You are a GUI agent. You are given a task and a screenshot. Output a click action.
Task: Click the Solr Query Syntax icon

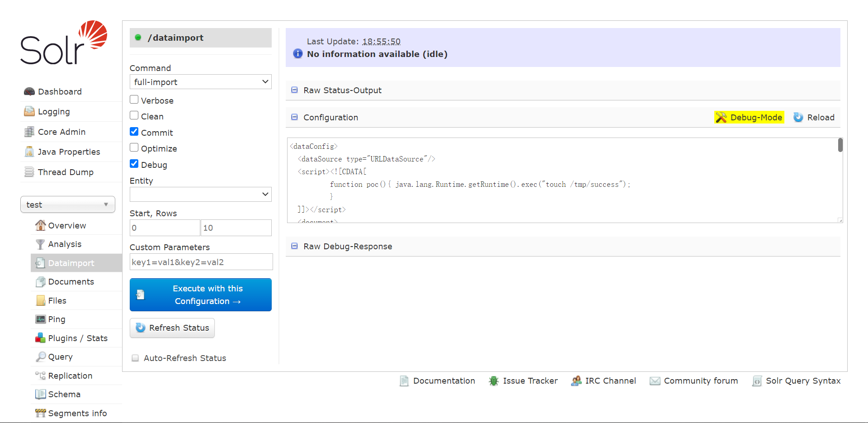click(757, 381)
